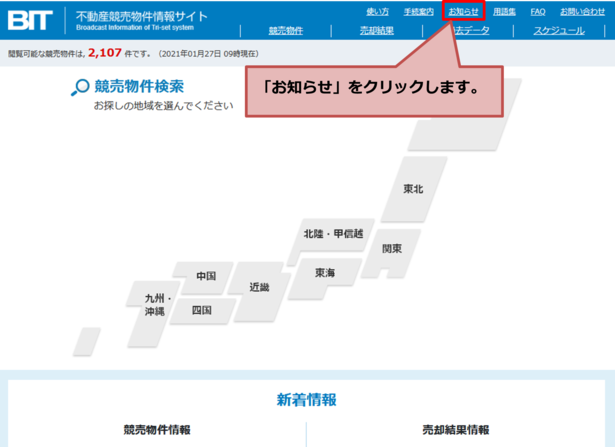Image resolution: width=615 pixels, height=447 pixels.
Task: Select the 東北 region on the map
Action: 413,189
